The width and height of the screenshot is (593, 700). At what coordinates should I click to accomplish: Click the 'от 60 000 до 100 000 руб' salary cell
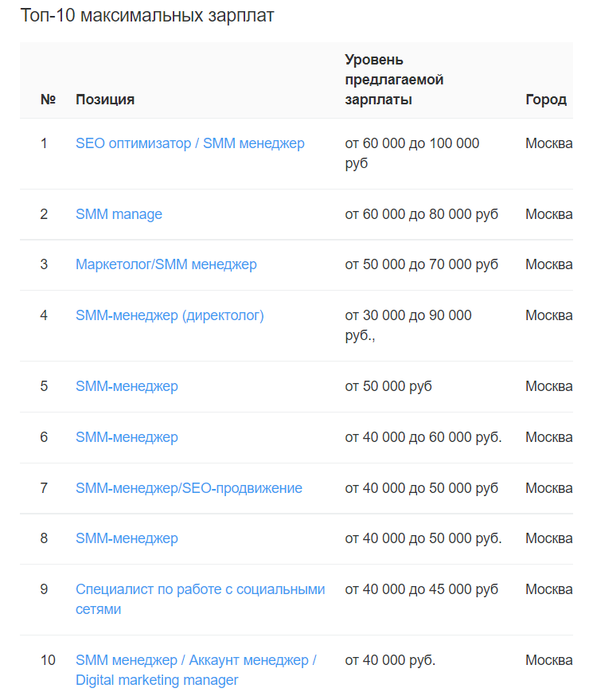[412, 153]
